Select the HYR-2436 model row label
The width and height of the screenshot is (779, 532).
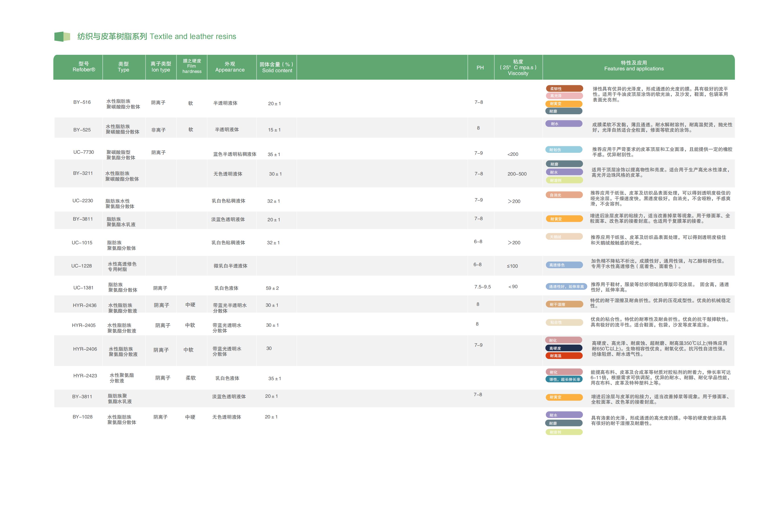tap(85, 305)
